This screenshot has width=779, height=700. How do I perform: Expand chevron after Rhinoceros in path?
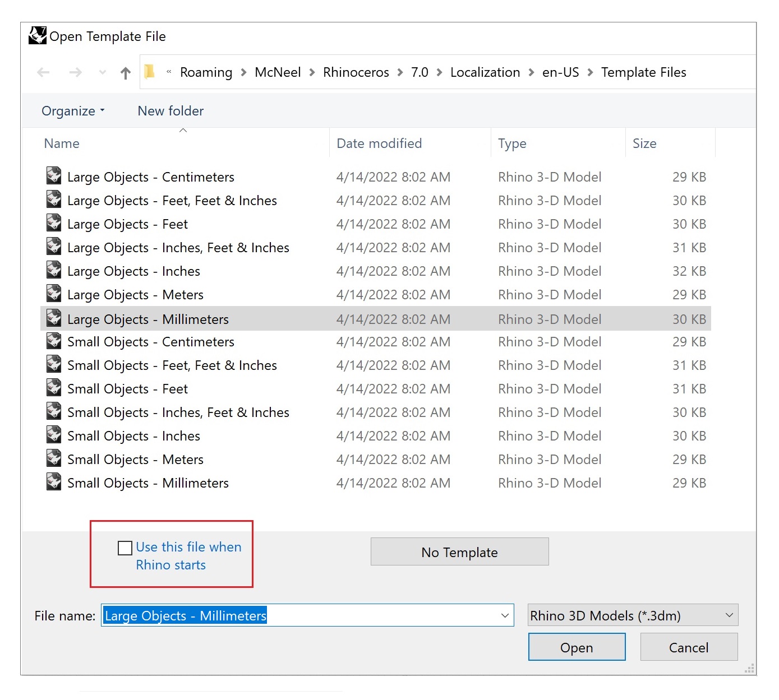tap(400, 72)
